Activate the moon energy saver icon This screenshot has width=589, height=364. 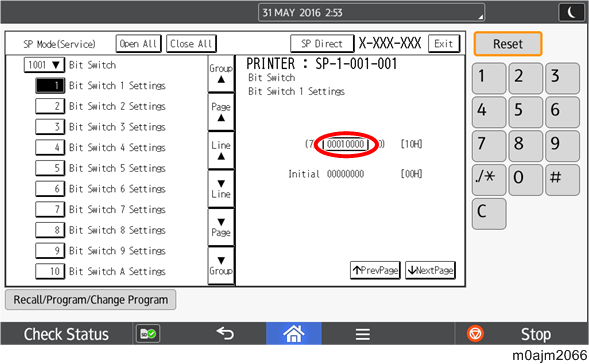[571, 12]
